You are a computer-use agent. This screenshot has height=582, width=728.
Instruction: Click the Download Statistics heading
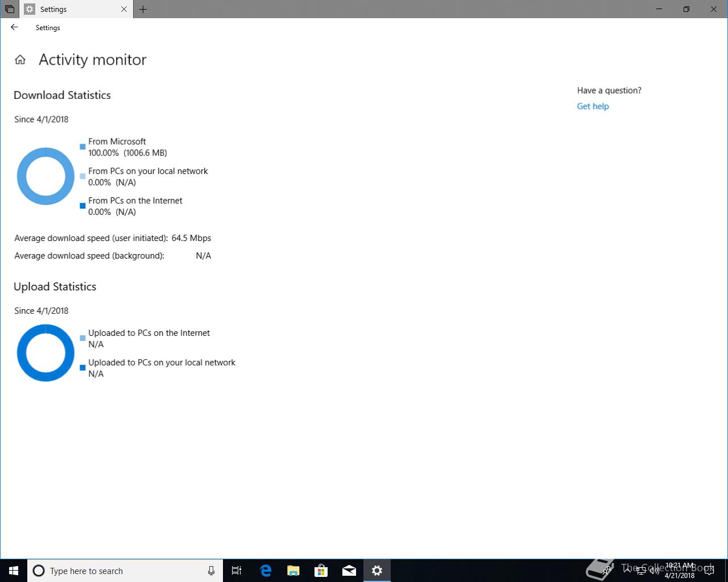62,95
